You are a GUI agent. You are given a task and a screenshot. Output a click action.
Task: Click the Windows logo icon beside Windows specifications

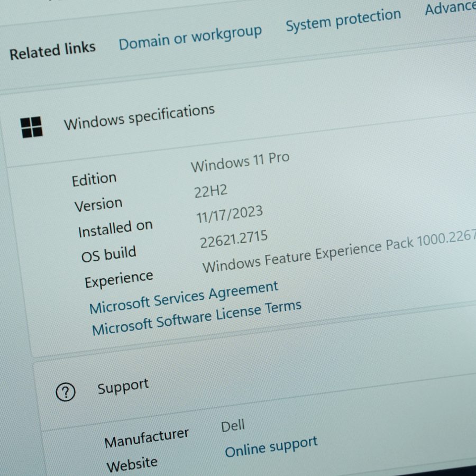32,127
